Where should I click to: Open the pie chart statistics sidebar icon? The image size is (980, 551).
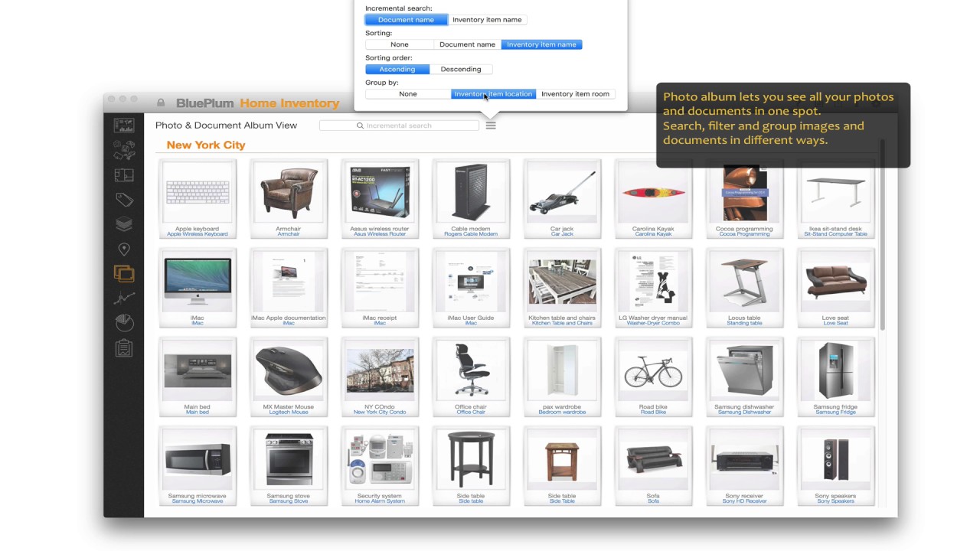123,323
